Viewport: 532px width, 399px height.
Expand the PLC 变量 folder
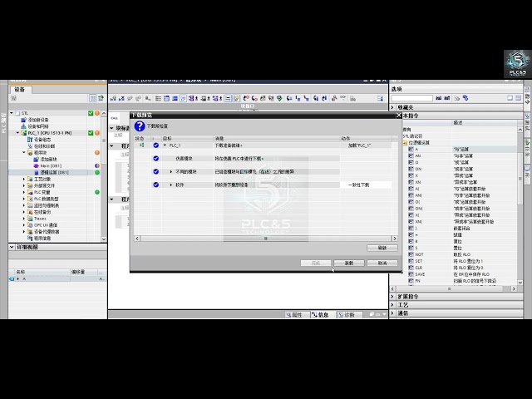[24, 192]
